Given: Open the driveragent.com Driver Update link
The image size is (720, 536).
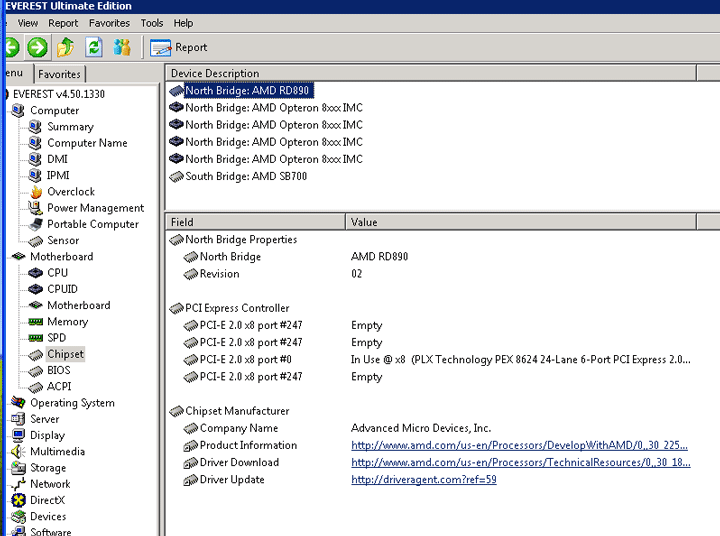Looking at the screenshot, I should pos(424,480).
